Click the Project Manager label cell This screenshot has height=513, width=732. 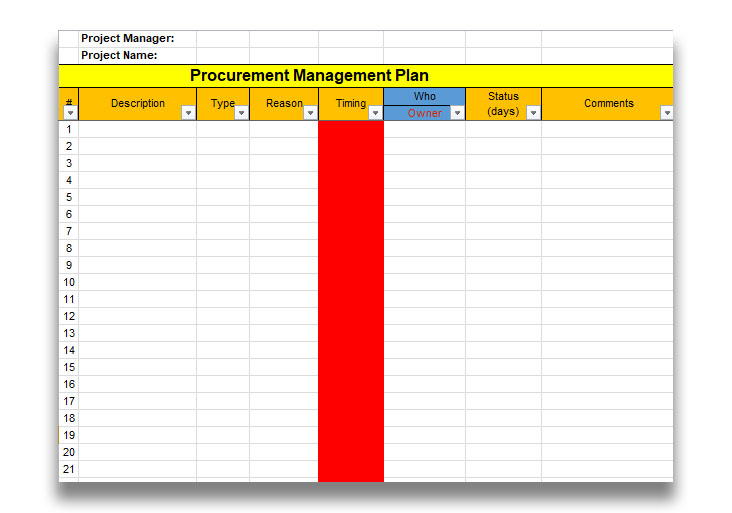[128, 39]
